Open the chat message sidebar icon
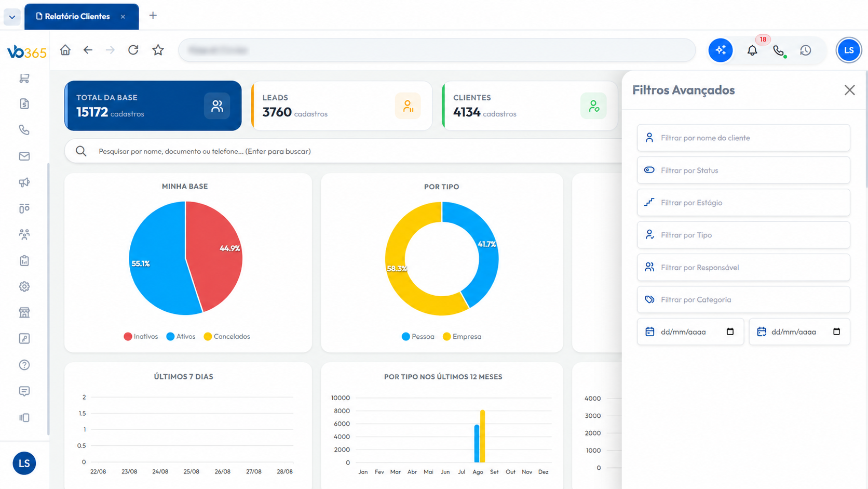This screenshot has width=868, height=489. click(x=24, y=391)
